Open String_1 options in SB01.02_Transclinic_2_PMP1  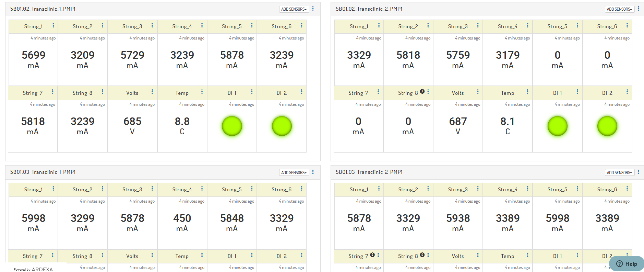[x=379, y=25]
